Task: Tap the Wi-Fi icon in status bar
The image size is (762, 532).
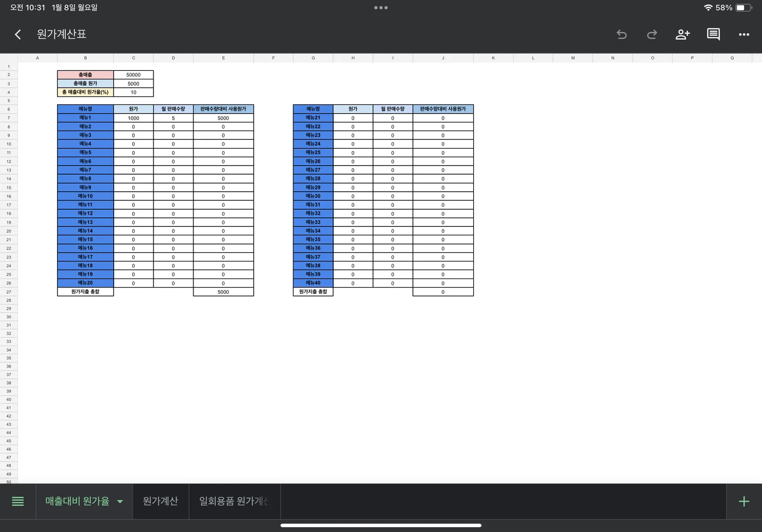Action: tap(708, 7)
